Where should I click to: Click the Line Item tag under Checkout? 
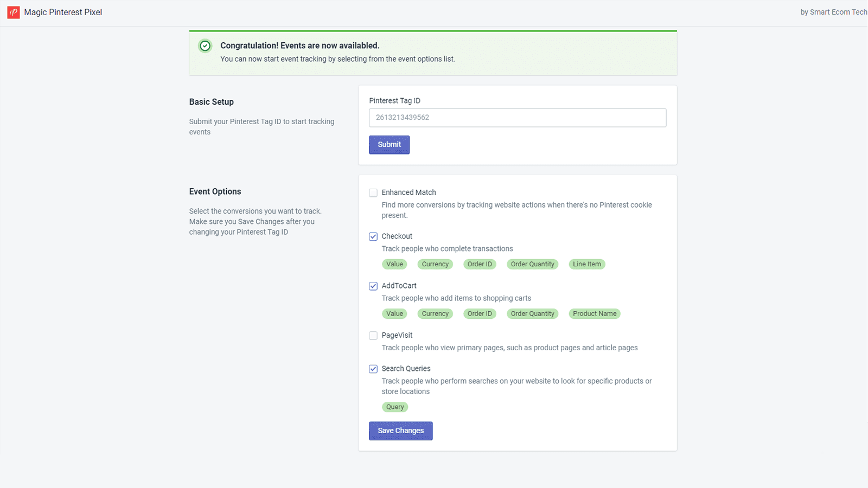(586, 265)
